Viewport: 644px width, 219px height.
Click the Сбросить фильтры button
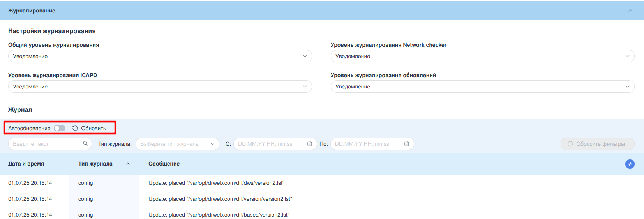pyautogui.click(x=597, y=144)
